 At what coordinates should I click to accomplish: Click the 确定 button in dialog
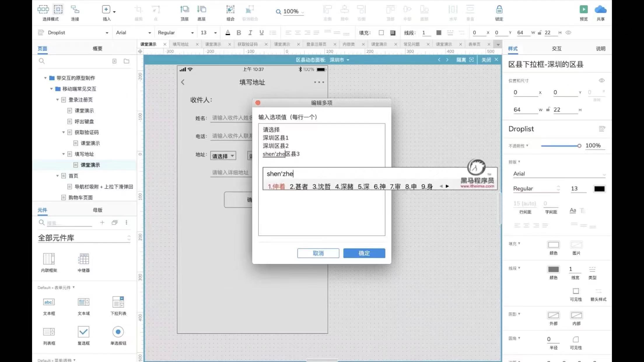[x=364, y=253]
